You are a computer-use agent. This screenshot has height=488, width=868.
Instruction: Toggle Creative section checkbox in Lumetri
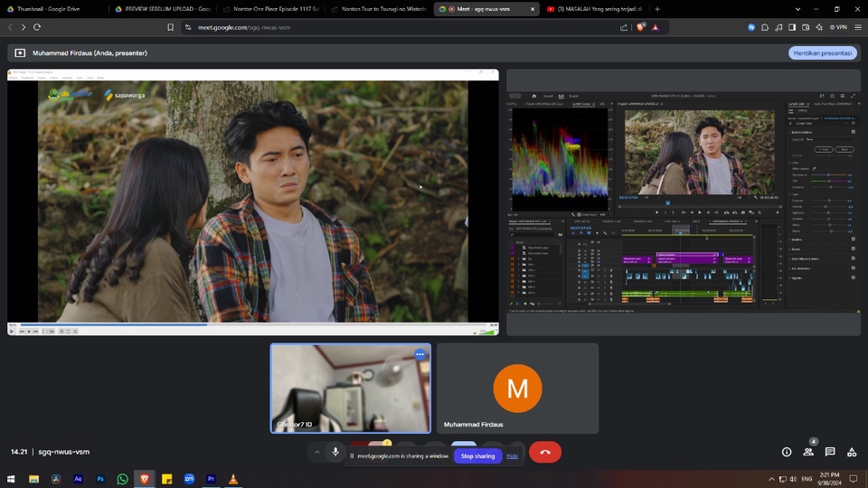click(853, 239)
